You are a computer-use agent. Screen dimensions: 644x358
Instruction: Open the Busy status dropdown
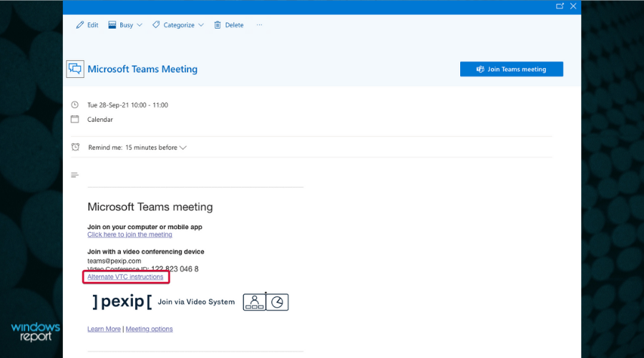pyautogui.click(x=125, y=25)
